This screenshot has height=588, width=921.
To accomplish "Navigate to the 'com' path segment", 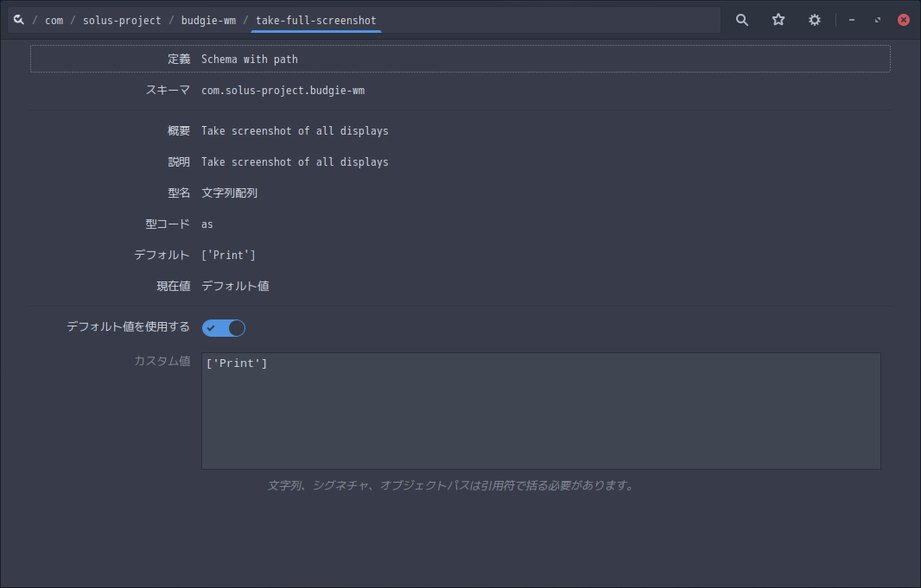I will (54, 21).
